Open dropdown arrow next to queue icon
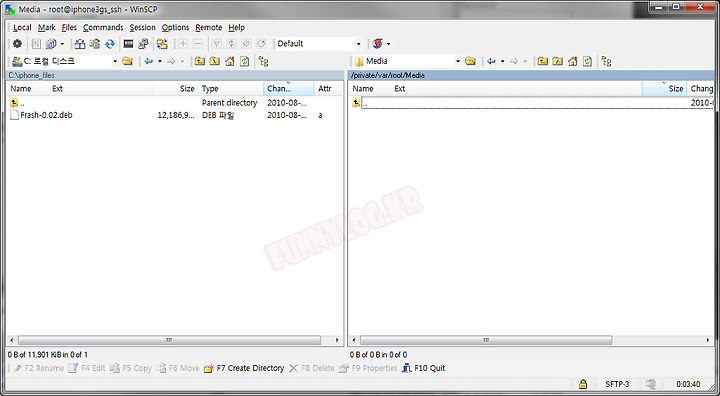720x396 pixels. click(x=62, y=44)
